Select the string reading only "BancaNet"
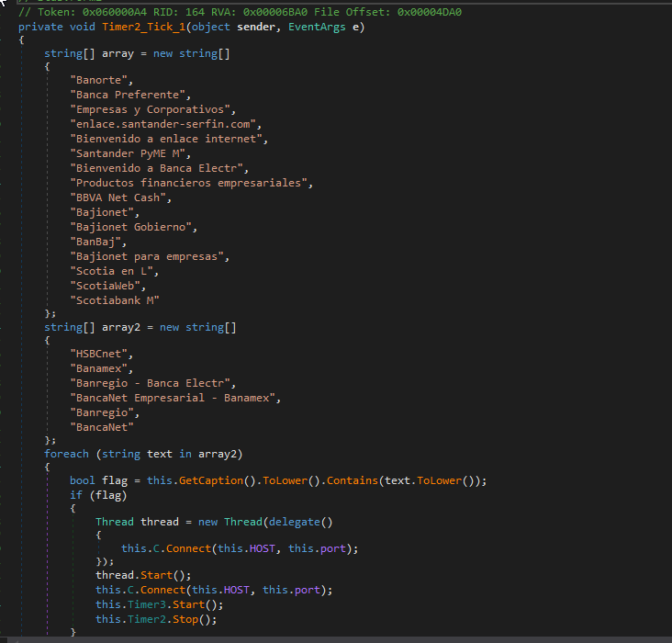 tap(102, 427)
